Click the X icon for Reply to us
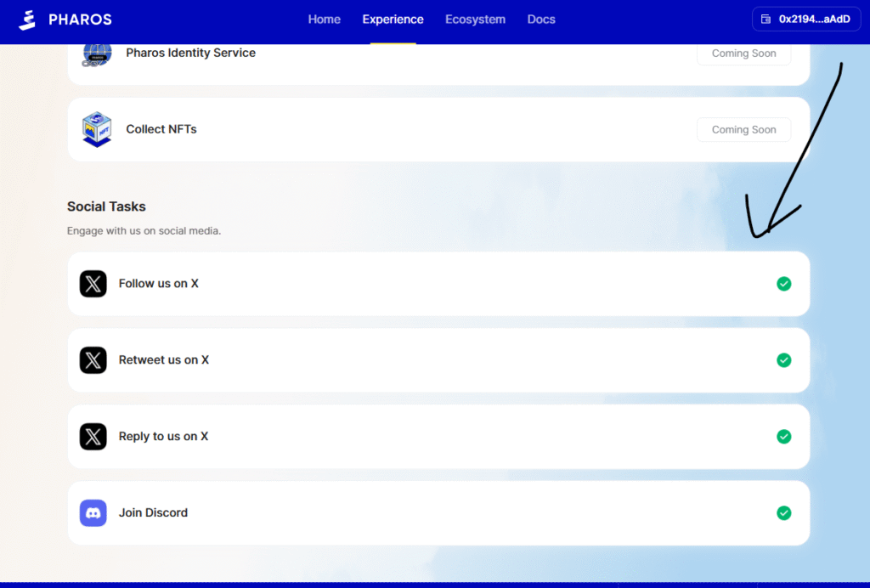 pos(93,437)
